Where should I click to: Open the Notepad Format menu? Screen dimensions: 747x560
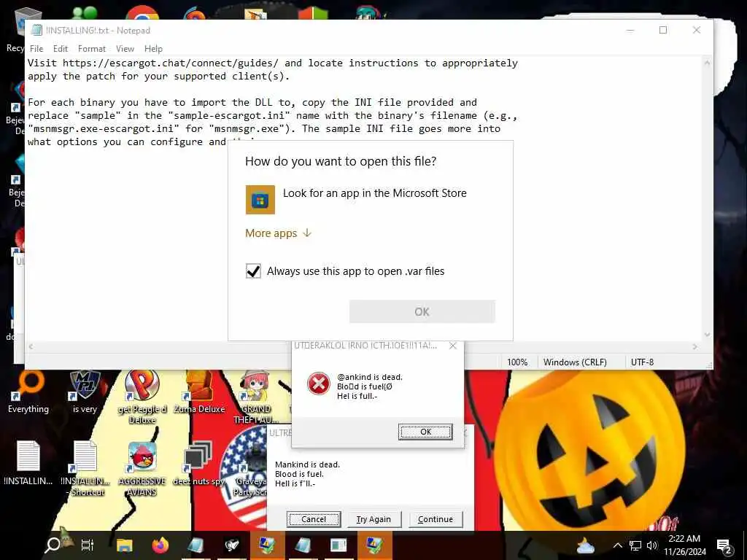point(91,49)
